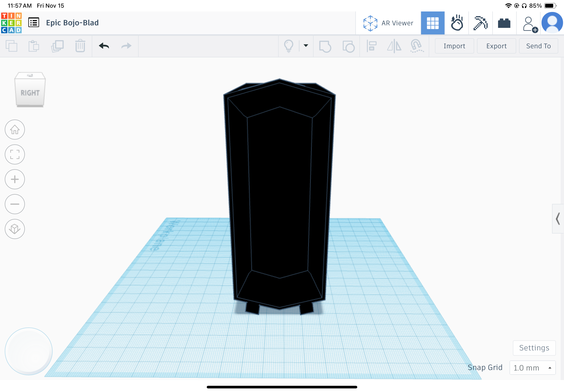Toggle the Show all lightbulb icon

[x=288, y=46]
